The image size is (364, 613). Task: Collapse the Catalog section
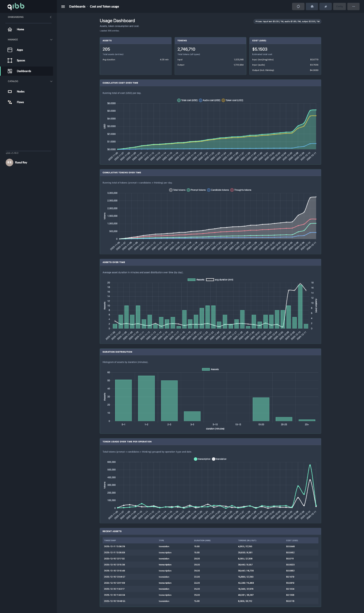(51, 81)
